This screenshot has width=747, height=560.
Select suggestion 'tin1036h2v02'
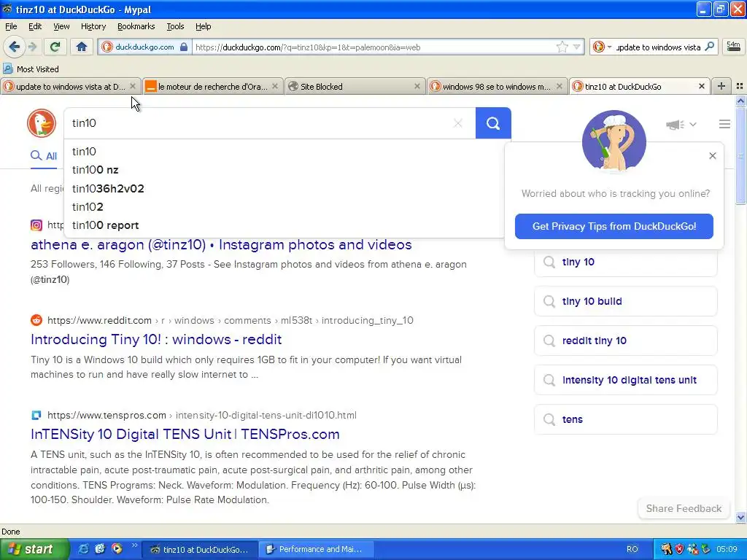point(284,189)
